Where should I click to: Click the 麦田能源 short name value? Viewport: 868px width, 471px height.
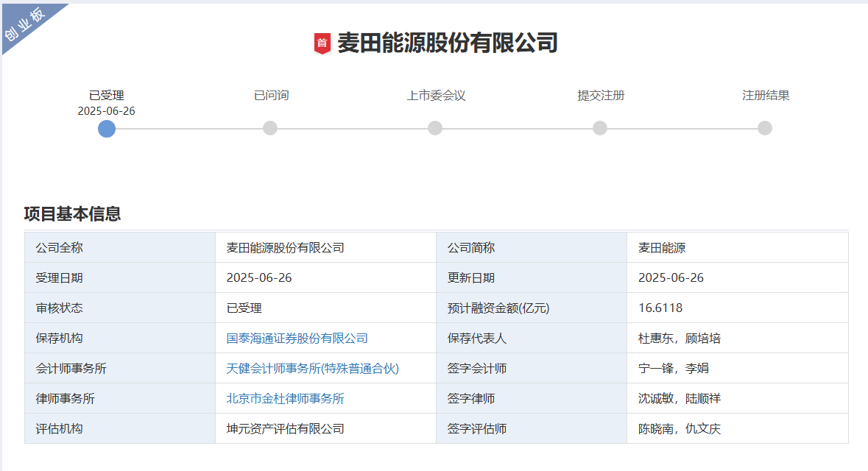(x=662, y=247)
